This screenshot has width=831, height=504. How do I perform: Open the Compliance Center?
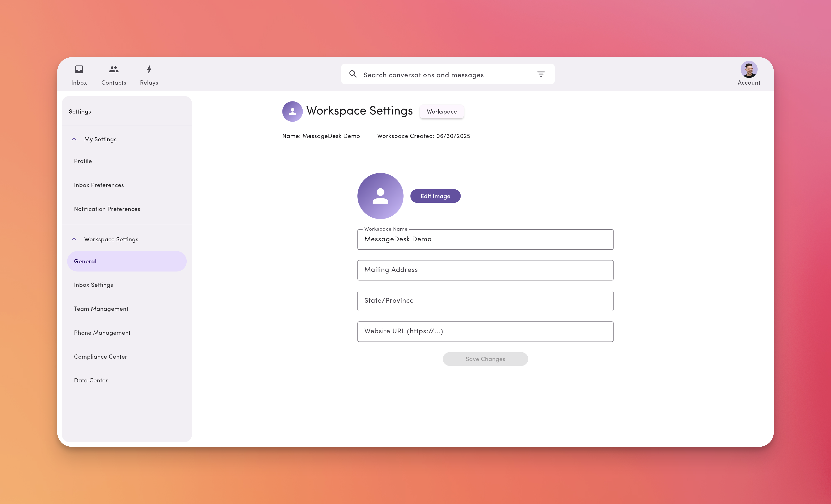point(101,356)
